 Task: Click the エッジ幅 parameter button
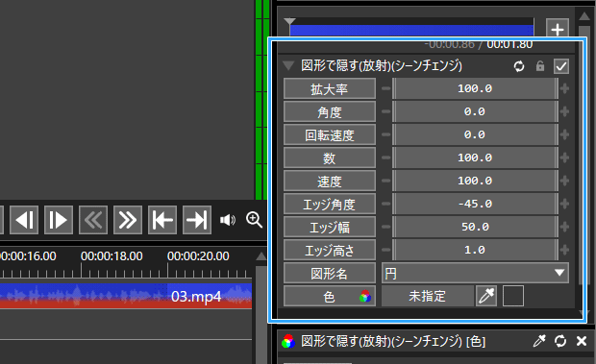click(330, 227)
